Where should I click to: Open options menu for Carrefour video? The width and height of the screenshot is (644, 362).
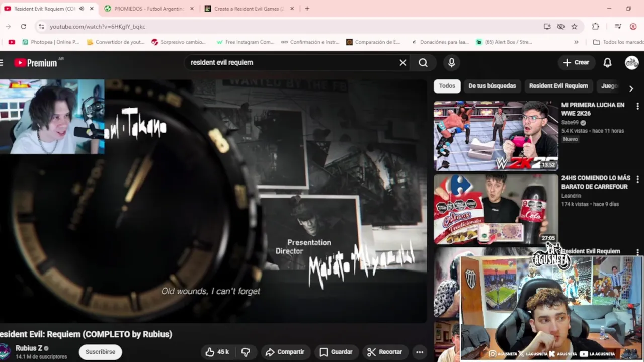click(637, 179)
